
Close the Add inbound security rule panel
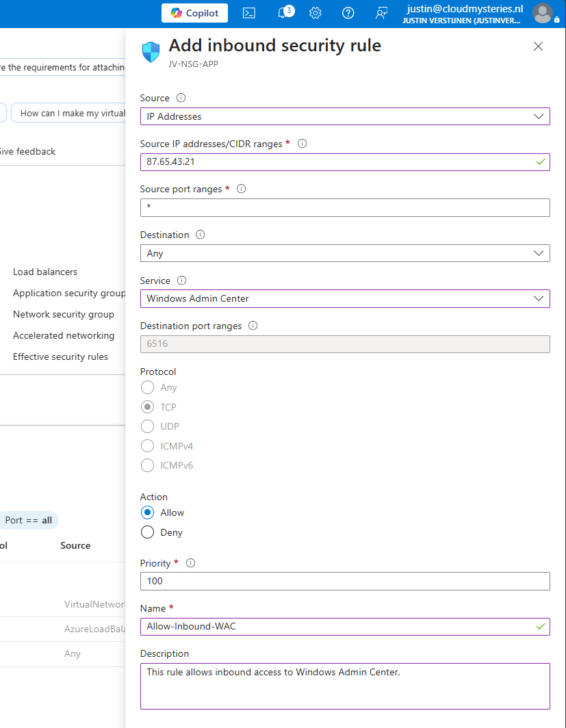538,47
